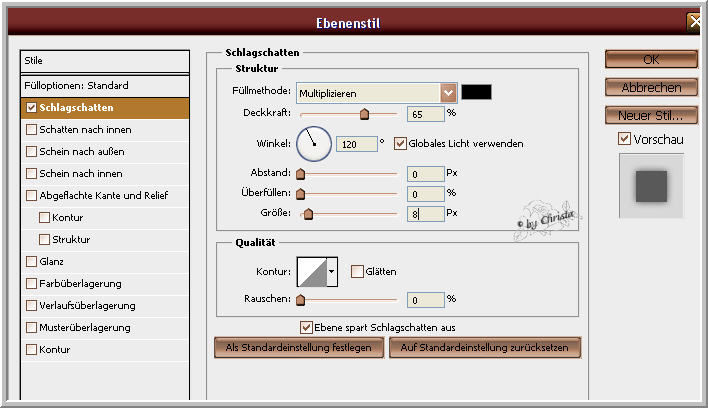Close the Ebenenstil dialog
The width and height of the screenshot is (708, 408).
pos(694,22)
